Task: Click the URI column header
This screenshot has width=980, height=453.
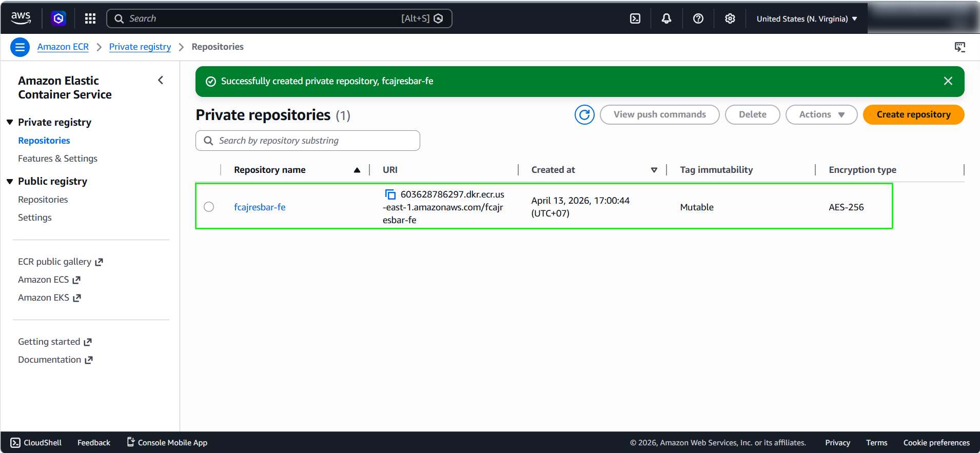Action: (x=390, y=170)
